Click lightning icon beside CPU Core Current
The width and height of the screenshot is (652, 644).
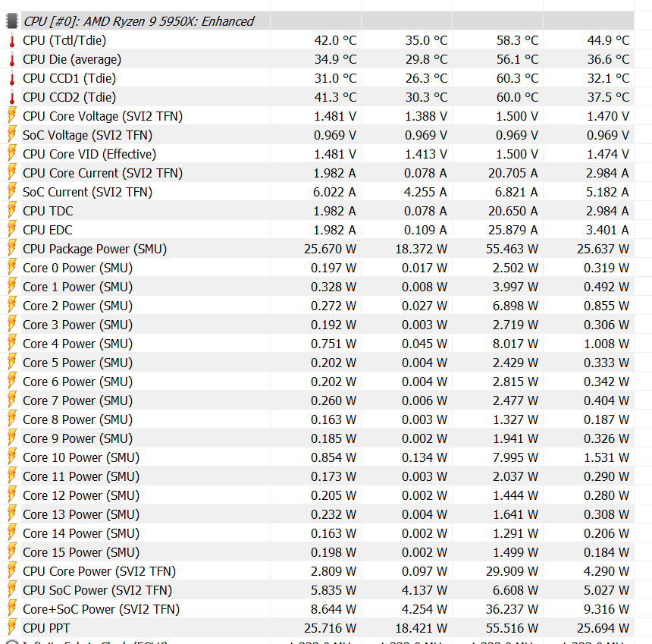[x=12, y=173]
